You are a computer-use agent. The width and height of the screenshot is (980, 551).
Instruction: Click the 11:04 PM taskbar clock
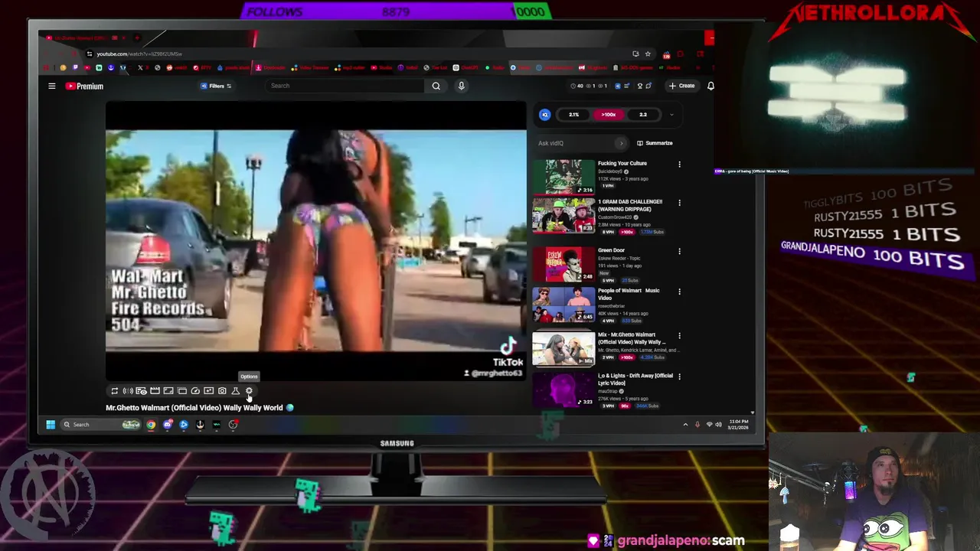click(738, 422)
